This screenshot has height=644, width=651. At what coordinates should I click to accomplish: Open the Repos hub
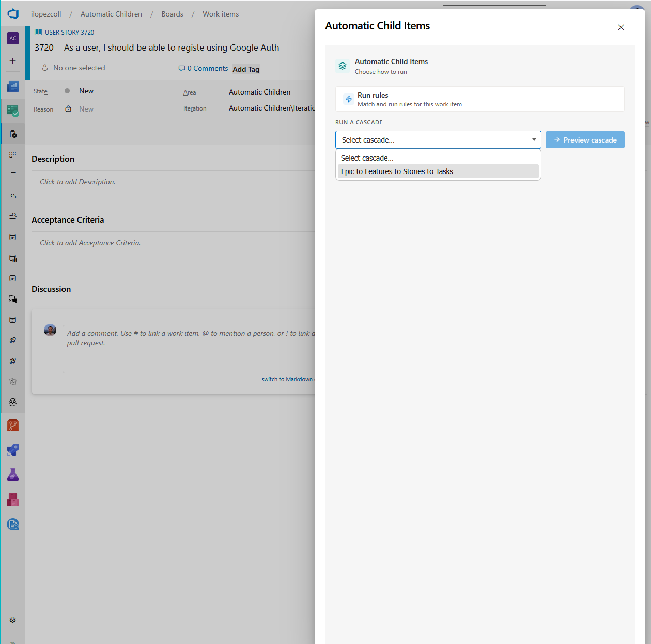[13, 425]
